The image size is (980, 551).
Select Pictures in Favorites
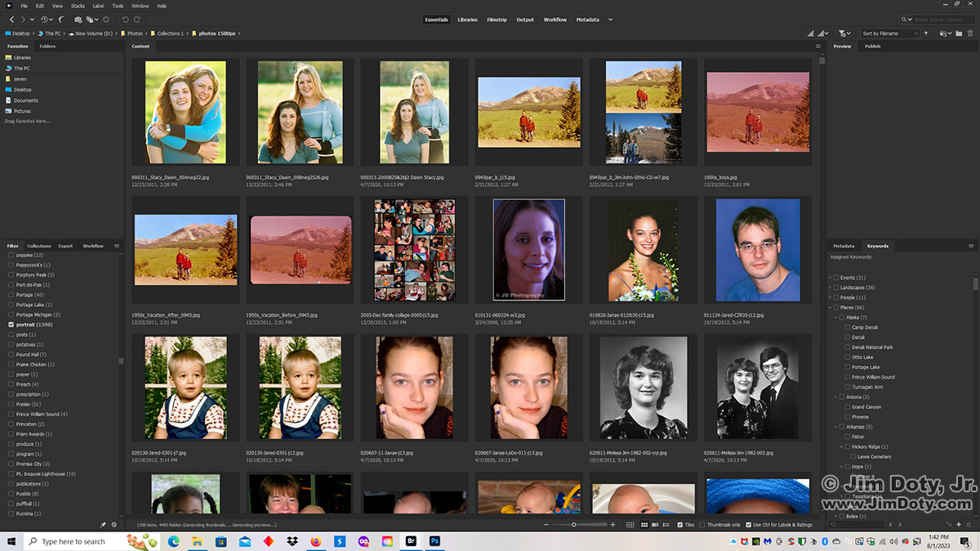point(22,111)
